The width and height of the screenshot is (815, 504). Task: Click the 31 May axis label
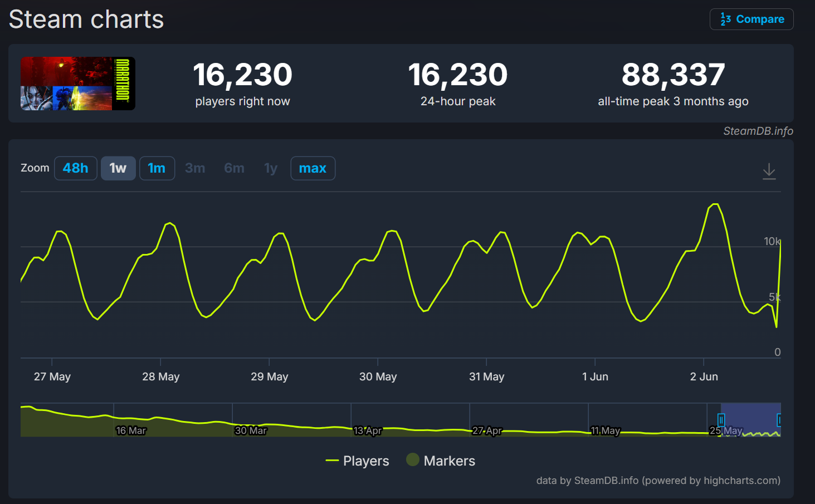point(487,376)
